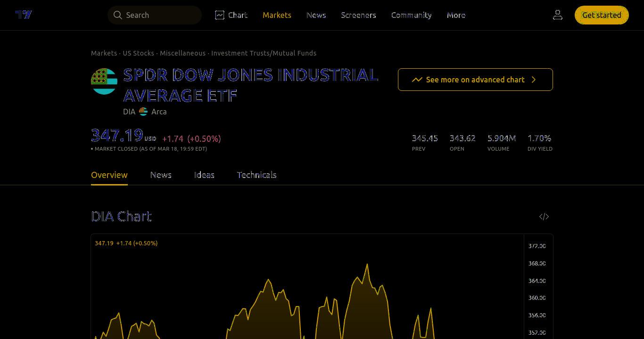Click the Get started button
Image resolution: width=644 pixels, height=339 pixels.
(602, 15)
